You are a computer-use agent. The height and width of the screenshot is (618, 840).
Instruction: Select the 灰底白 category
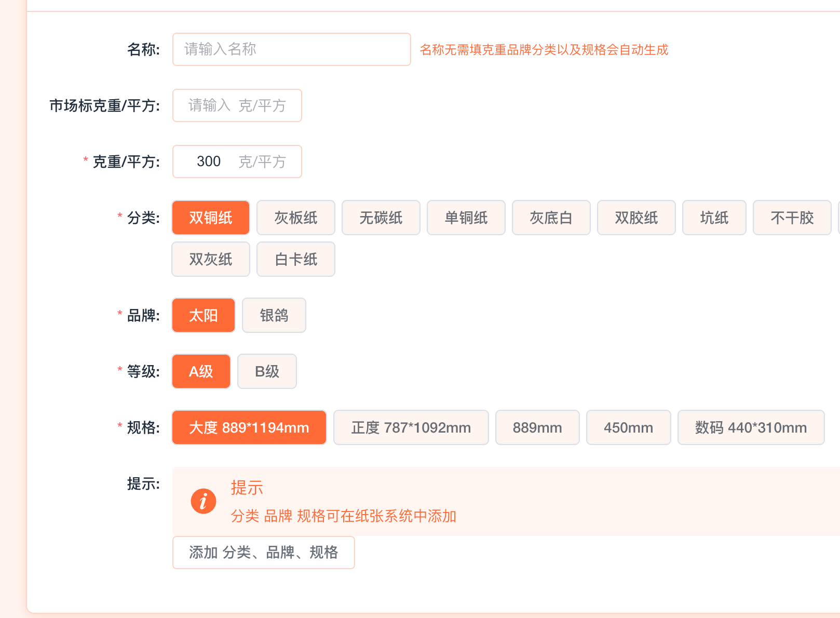551,218
